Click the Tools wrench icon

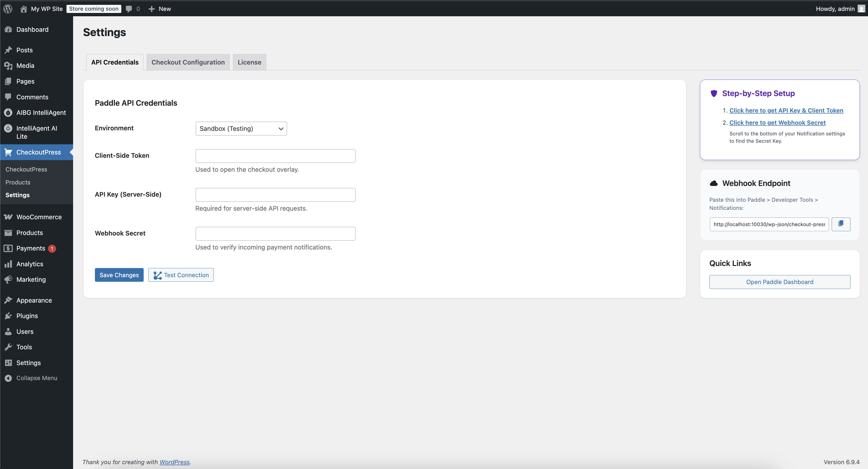pyautogui.click(x=8, y=347)
